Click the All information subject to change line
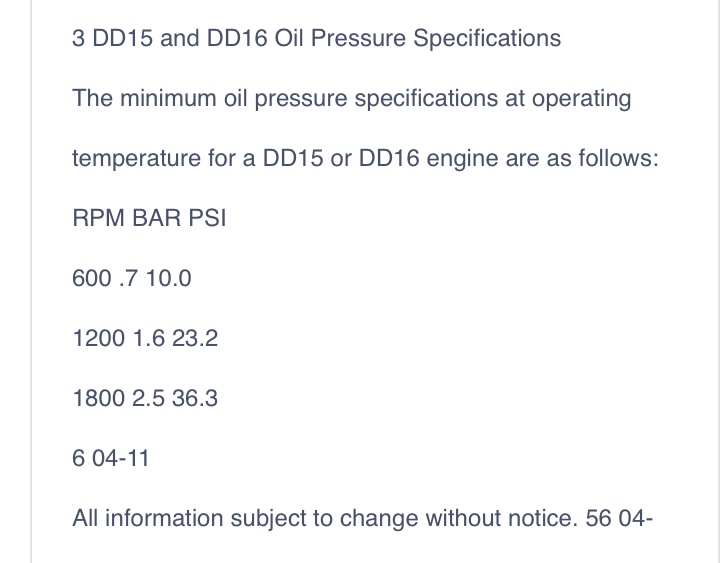 coord(362,519)
